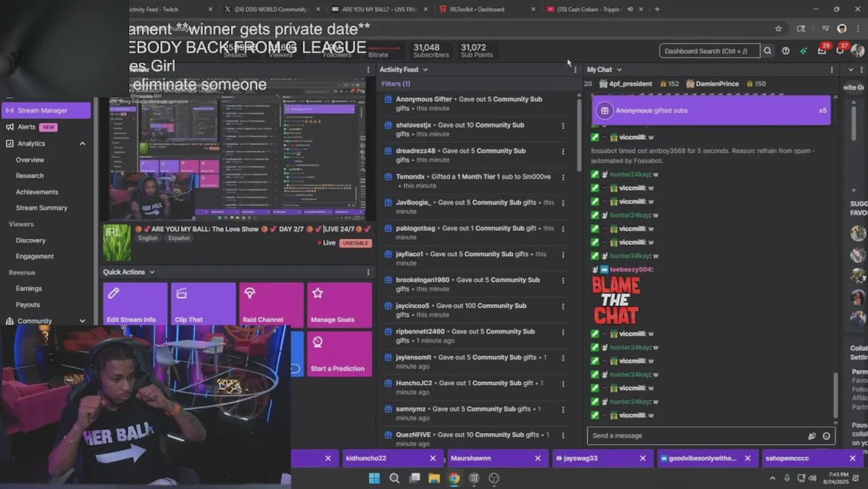Open Payouts under Revenue
Viewport: 868px width, 489px height.
pos(28,305)
